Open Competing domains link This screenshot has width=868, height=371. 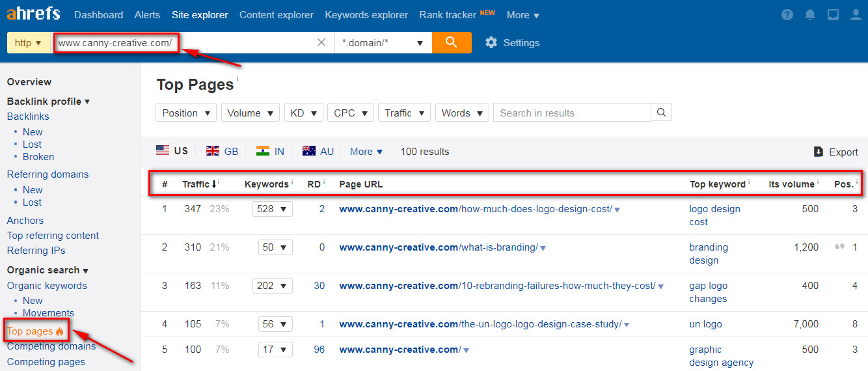tap(51, 346)
